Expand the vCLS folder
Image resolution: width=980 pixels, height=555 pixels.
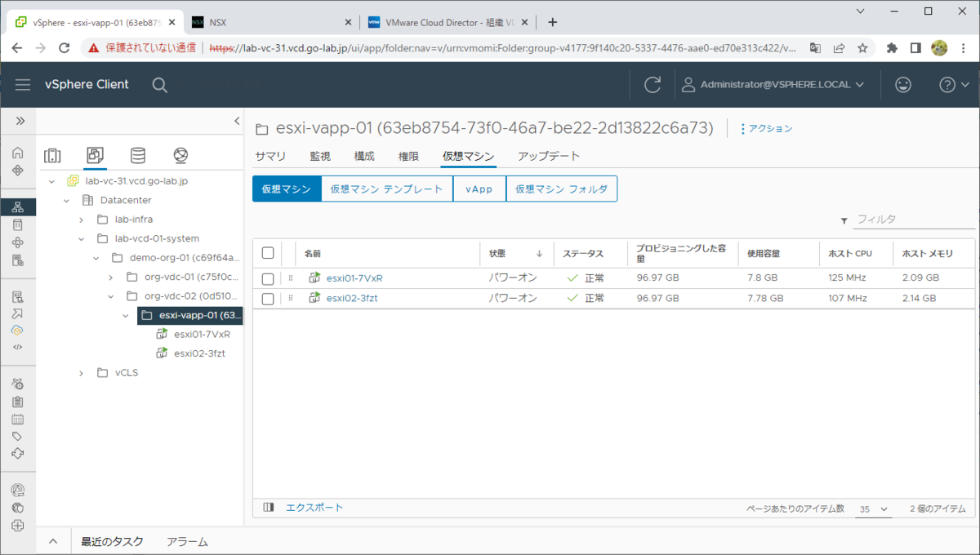(81, 373)
